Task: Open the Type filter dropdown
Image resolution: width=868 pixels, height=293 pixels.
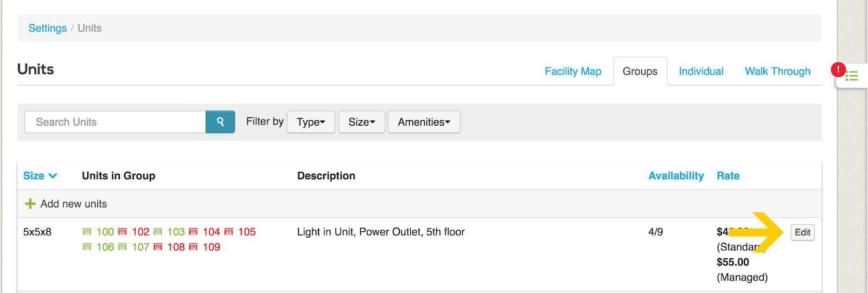Action: pos(311,122)
